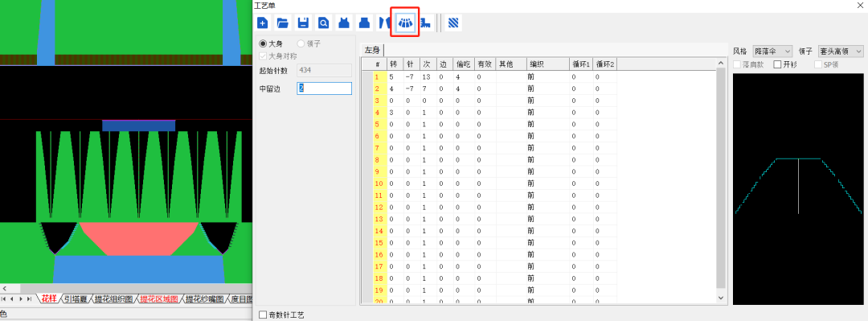868x321 pixels.
Task: Click the 循环1 column header
Action: tap(581, 64)
